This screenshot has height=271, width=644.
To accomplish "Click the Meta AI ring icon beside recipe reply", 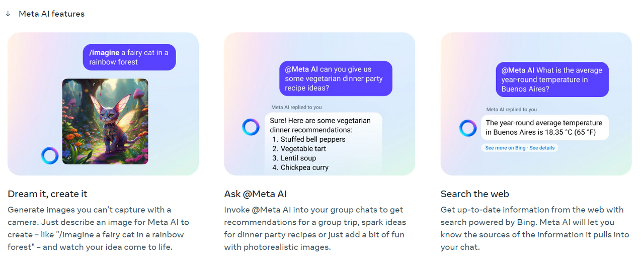I will pyautogui.click(x=251, y=127).
